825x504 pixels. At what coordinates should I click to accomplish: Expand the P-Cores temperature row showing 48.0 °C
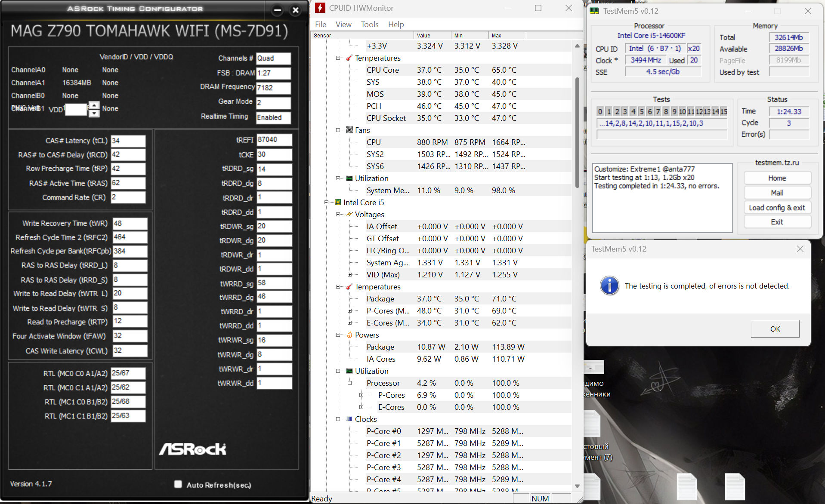pos(350,311)
